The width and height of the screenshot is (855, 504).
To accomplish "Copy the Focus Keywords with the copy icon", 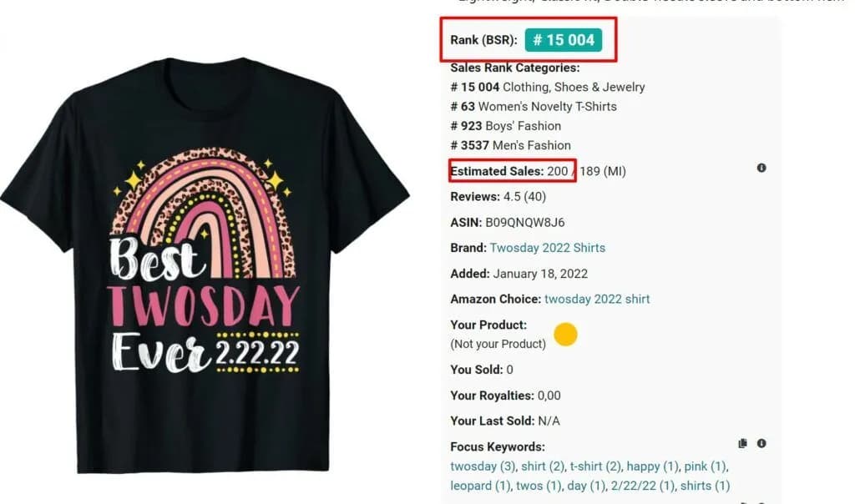I will [743, 444].
